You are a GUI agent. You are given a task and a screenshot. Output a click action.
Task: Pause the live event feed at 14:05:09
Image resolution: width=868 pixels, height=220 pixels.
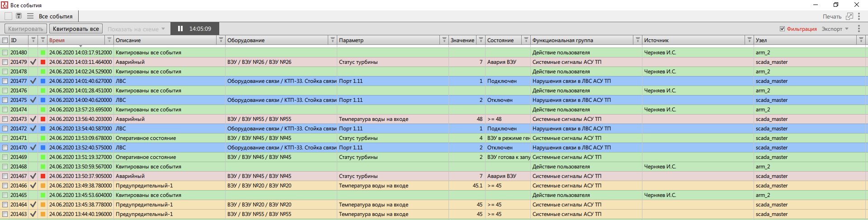coord(180,29)
